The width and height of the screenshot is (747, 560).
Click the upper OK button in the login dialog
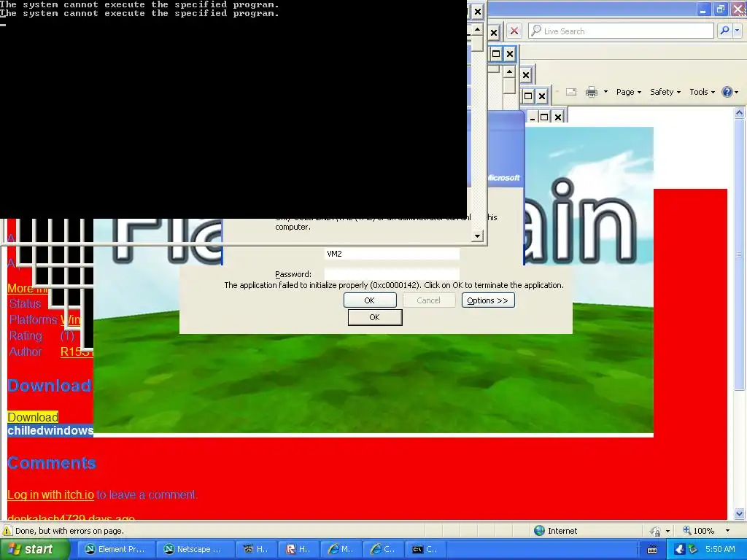(370, 300)
